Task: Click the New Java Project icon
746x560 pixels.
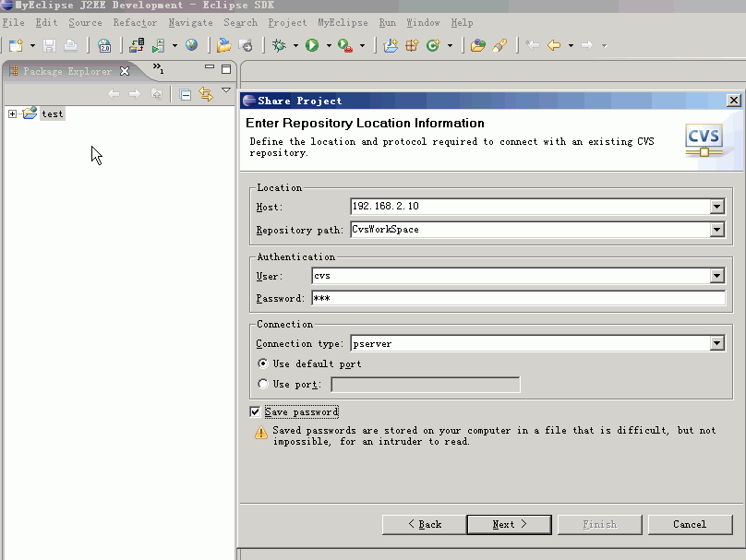Action: pos(391,45)
